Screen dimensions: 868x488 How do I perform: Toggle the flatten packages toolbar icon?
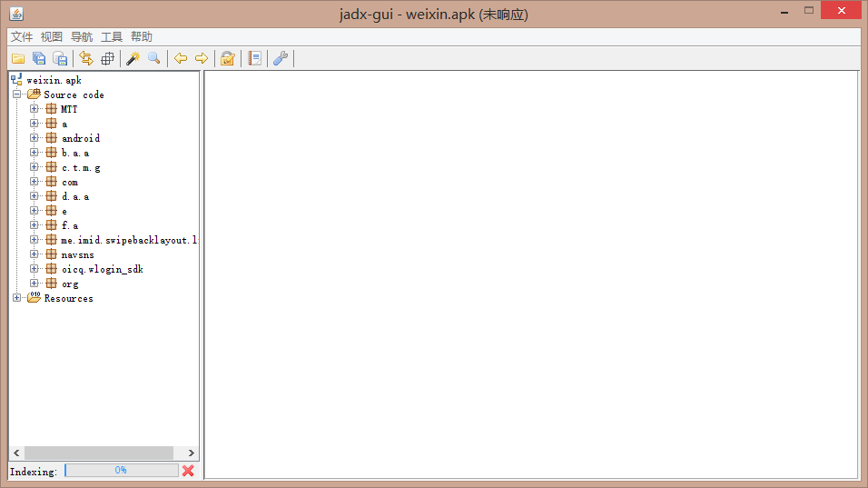[107, 58]
